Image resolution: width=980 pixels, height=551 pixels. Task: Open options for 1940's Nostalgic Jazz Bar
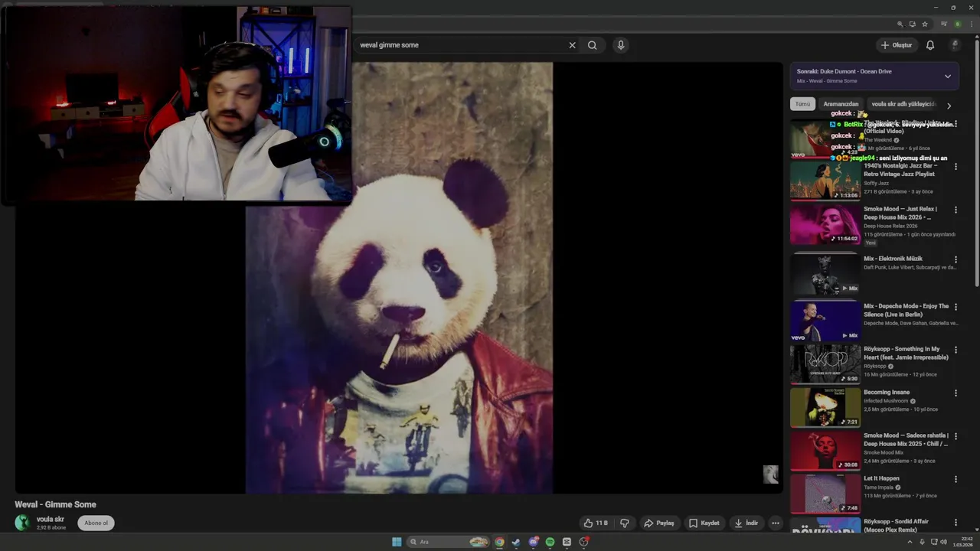tap(955, 166)
